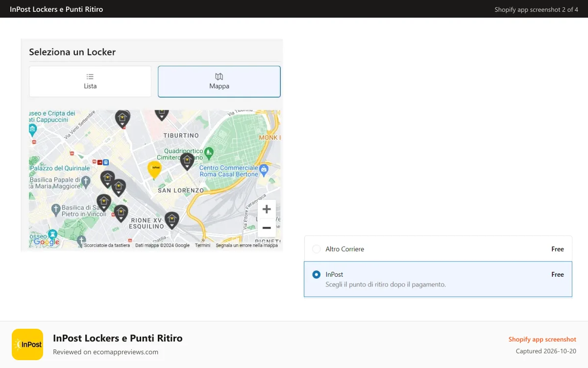Select the Altro Corriere radio button
This screenshot has height=368, width=588.
[x=317, y=249]
